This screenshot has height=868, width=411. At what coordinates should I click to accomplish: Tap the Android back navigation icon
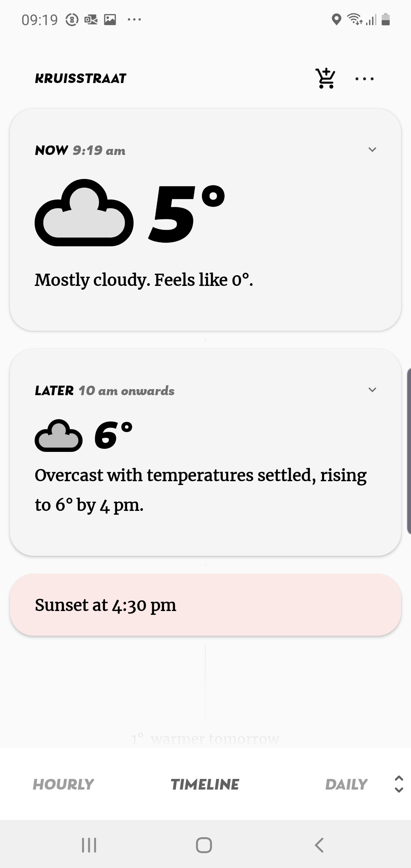[x=319, y=845]
